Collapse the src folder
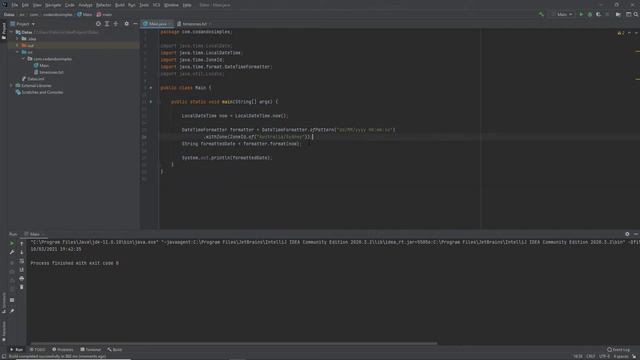Screen dimensions: 640x360 [x=18, y=52]
